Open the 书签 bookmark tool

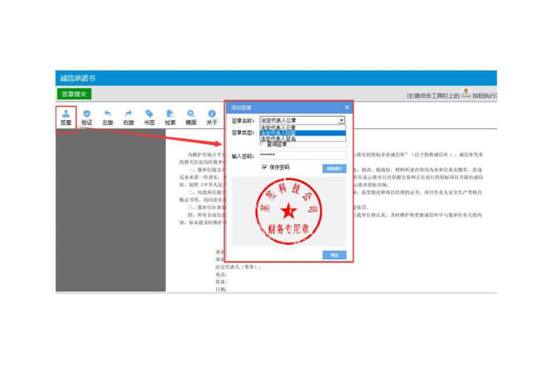point(149,114)
